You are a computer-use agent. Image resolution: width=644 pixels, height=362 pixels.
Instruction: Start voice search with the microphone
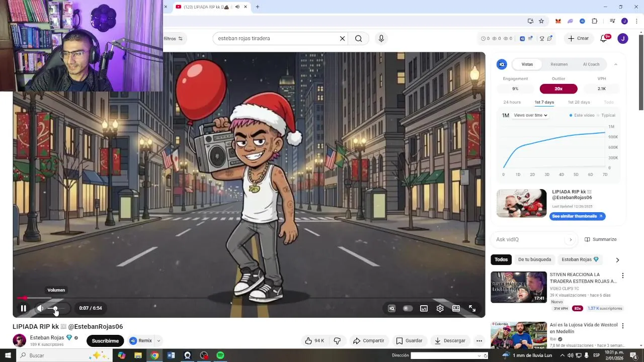click(x=381, y=38)
